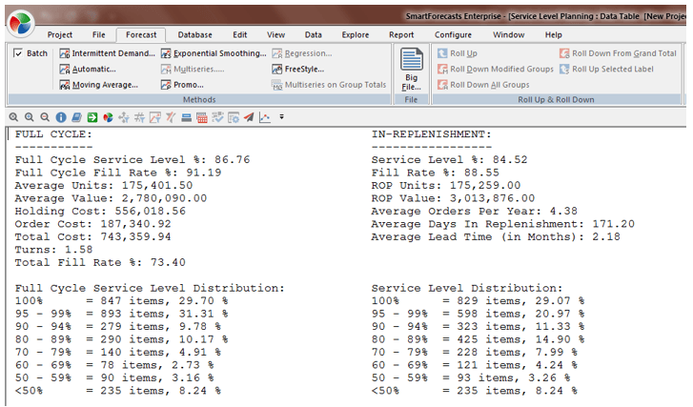Open Moving Average forecasting method
This screenshot has height=407, width=693.
(99, 85)
